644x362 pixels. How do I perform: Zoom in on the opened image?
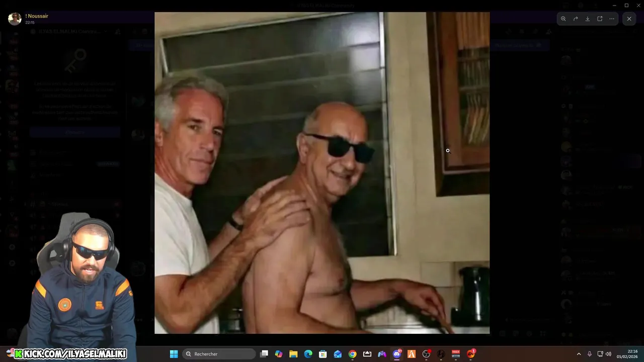(x=563, y=19)
